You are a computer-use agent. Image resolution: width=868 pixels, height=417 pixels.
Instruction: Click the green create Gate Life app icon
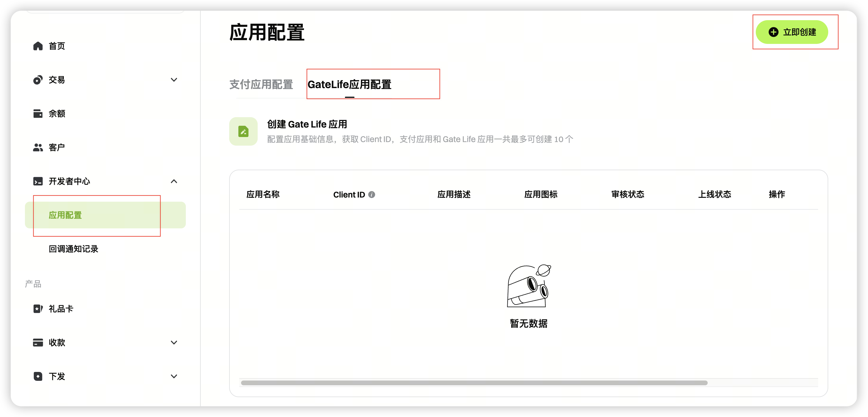pos(243,131)
